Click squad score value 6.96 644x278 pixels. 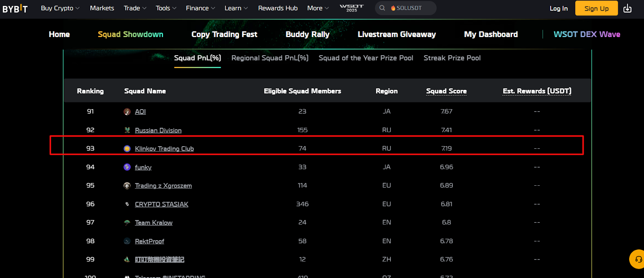tap(446, 167)
